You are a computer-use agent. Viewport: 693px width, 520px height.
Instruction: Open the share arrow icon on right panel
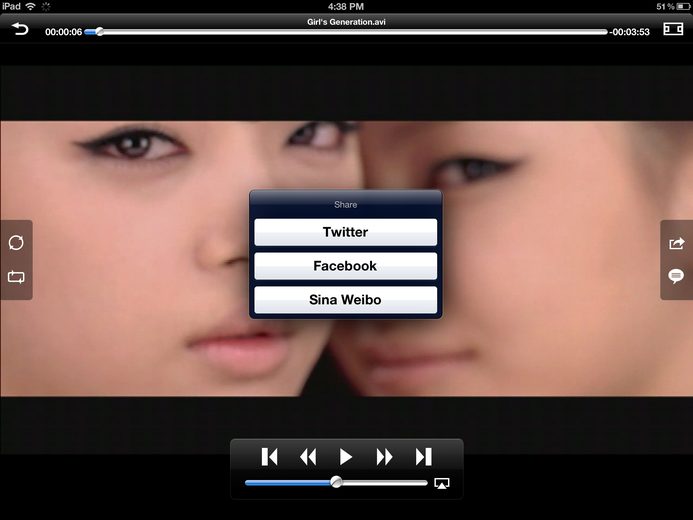677,243
